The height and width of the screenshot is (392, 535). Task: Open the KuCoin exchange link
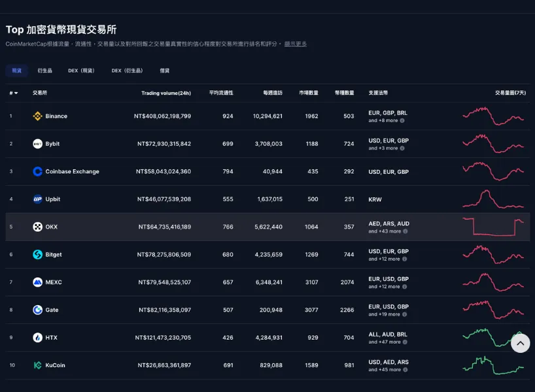click(x=56, y=365)
